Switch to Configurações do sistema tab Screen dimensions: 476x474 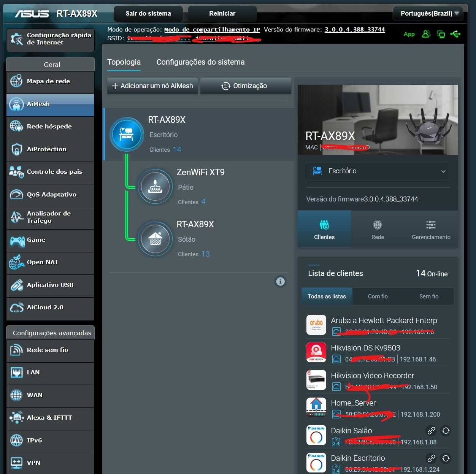coord(200,62)
